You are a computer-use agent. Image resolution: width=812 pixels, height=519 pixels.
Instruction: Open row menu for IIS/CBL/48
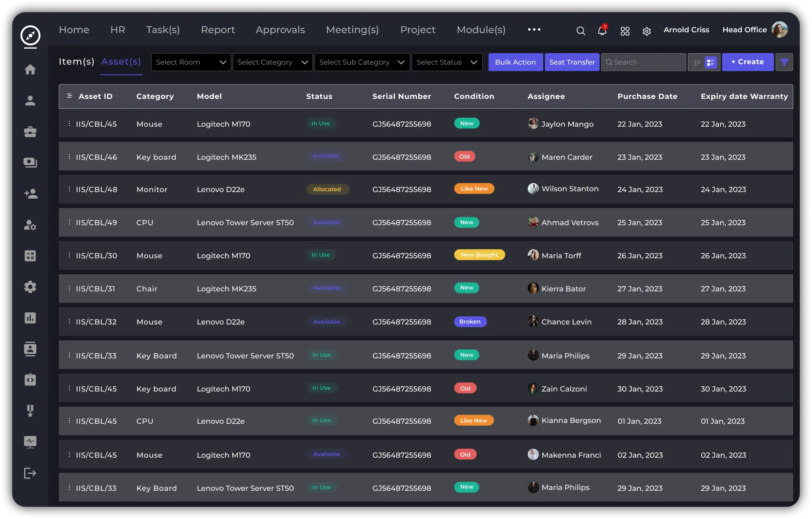(x=69, y=189)
